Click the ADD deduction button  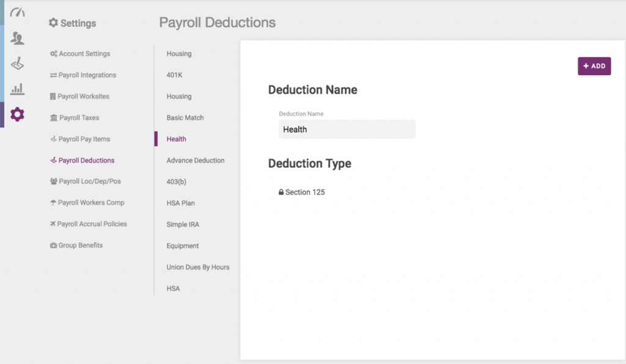point(594,66)
